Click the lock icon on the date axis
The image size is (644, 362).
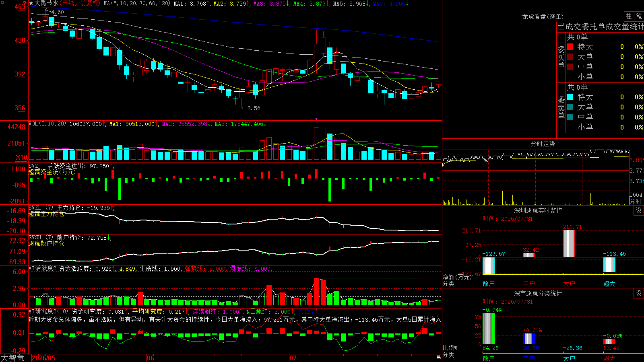point(439,357)
